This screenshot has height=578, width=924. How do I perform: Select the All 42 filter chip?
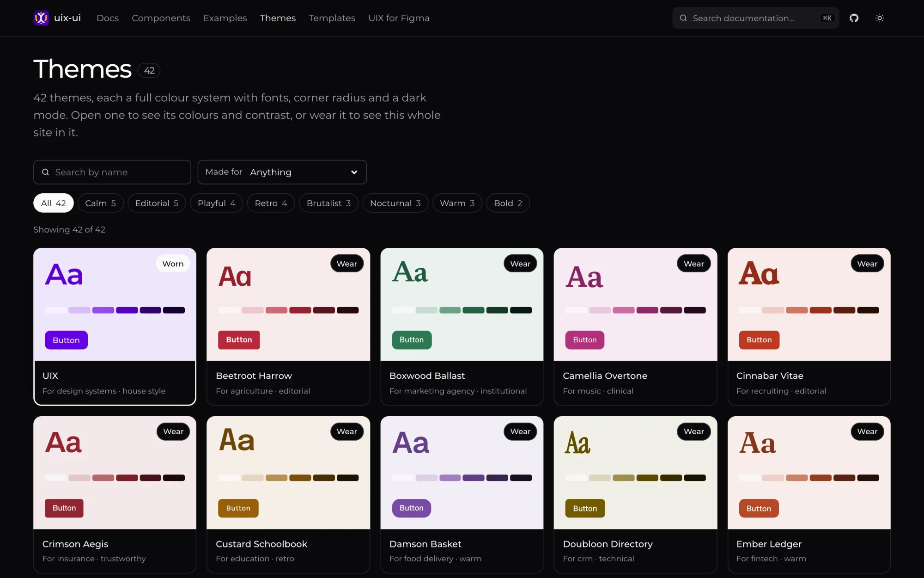click(54, 203)
